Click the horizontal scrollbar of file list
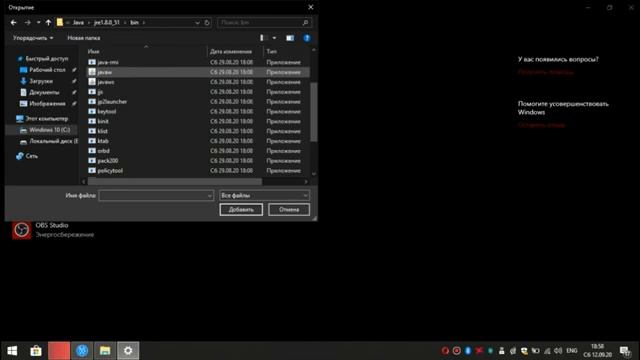The image size is (640, 360). coord(174,182)
